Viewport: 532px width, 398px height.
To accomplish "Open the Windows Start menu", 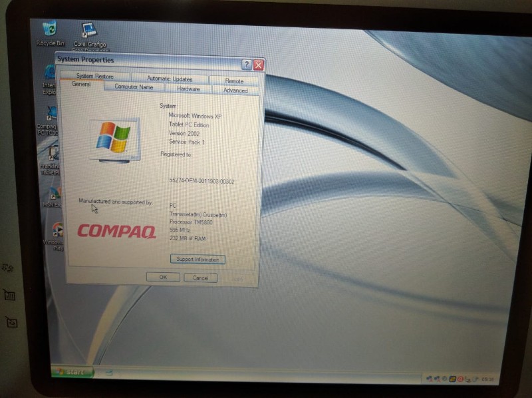I will pyautogui.click(x=68, y=371).
